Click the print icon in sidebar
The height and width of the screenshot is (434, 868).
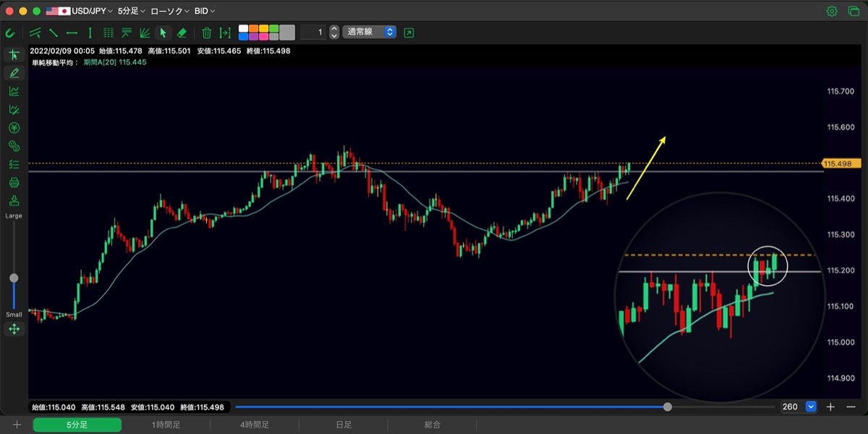click(x=14, y=182)
